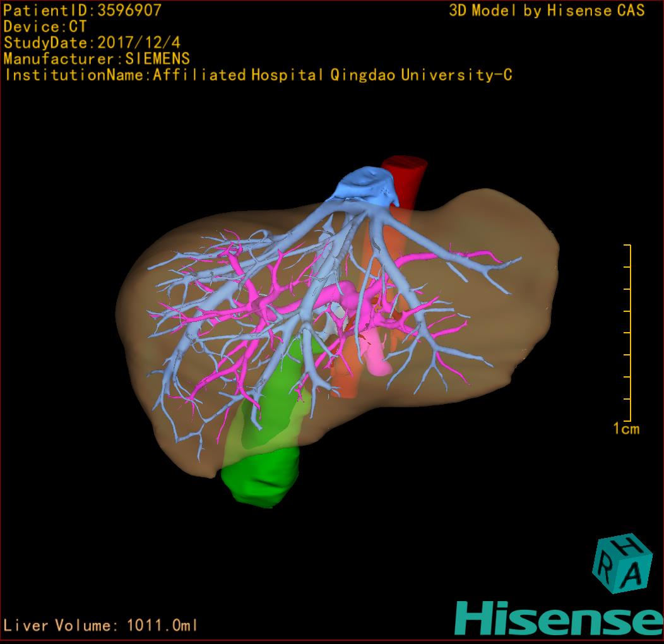Click the "3D Model by Hisense CAS" caption
This screenshot has width=664, height=644.
point(547,11)
